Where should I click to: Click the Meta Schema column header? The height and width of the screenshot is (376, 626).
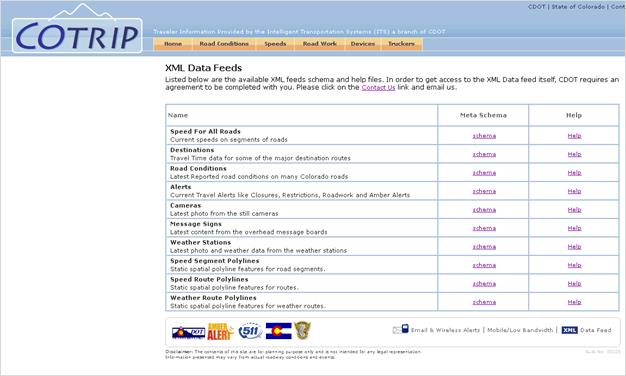point(483,115)
